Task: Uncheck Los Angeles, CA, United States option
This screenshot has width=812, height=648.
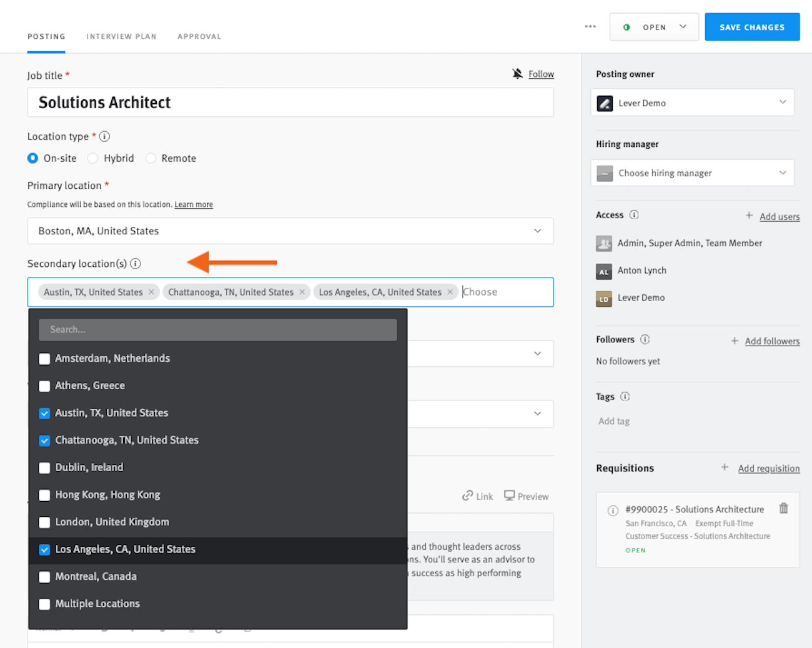Action: click(44, 549)
